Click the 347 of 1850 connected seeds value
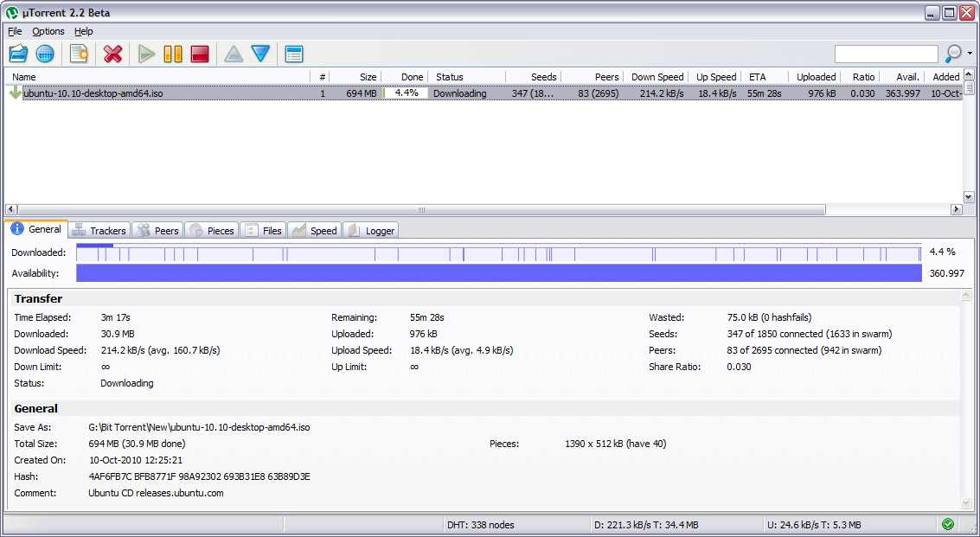 coord(810,334)
